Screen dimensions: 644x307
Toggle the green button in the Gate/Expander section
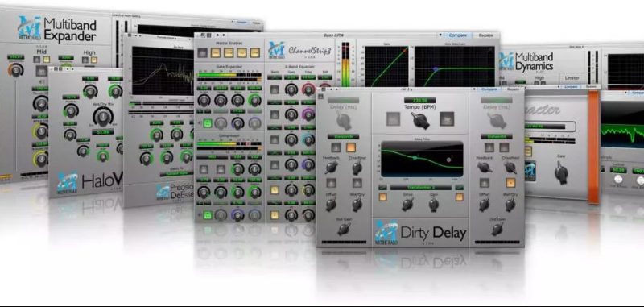[x=208, y=123]
